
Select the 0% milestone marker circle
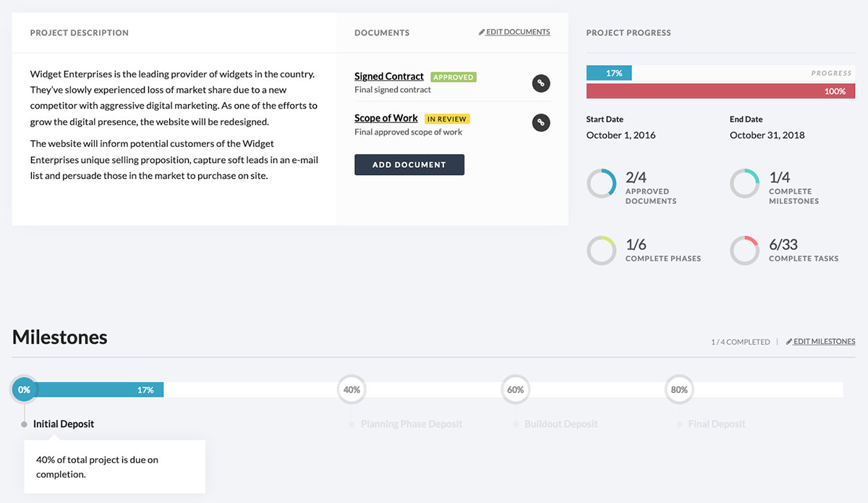click(x=25, y=389)
